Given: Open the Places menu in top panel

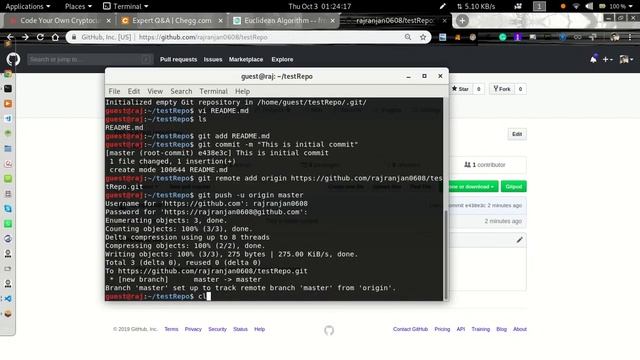Looking at the screenshot, I should coord(78,6).
